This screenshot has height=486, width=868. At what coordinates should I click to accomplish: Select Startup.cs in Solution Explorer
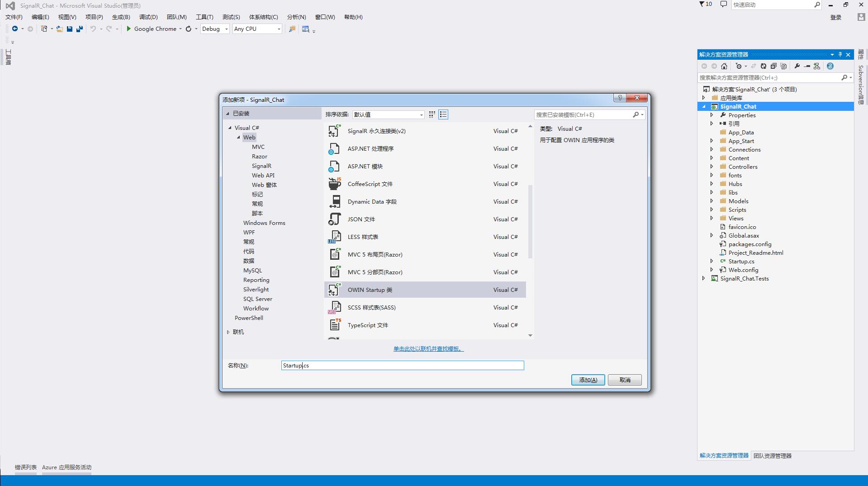click(741, 261)
